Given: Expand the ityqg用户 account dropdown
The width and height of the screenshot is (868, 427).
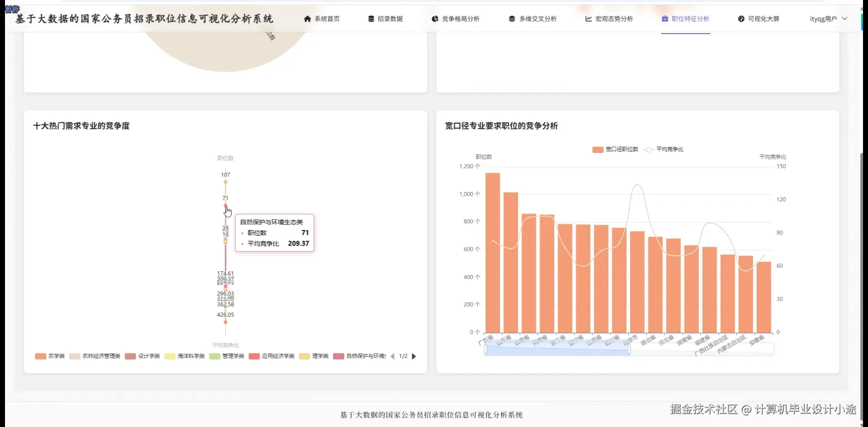Looking at the screenshot, I should tap(827, 19).
